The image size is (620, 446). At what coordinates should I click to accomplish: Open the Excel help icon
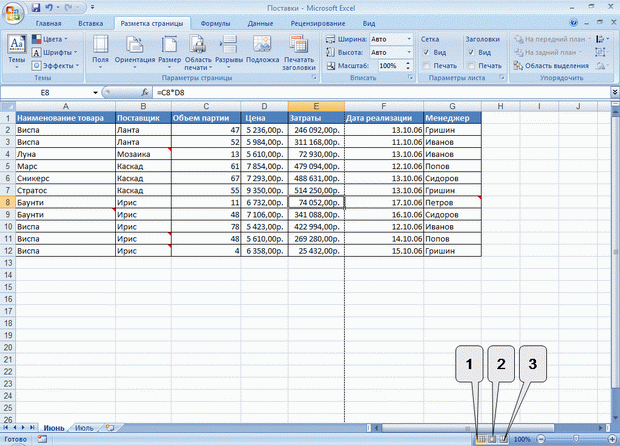pos(573,23)
